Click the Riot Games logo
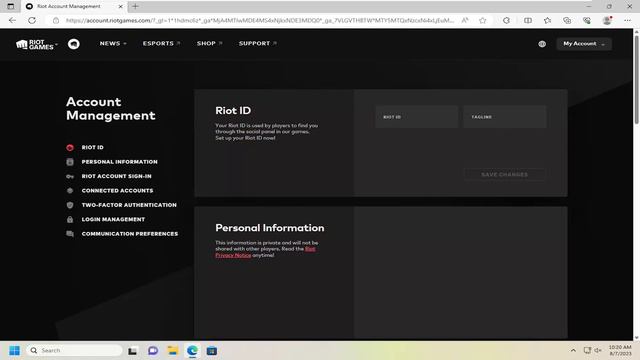 [x=34, y=44]
